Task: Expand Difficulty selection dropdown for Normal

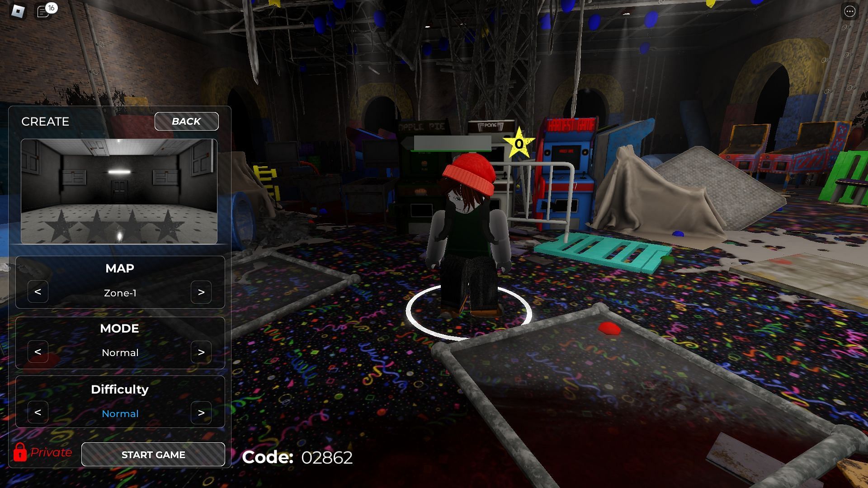Action: click(x=120, y=413)
